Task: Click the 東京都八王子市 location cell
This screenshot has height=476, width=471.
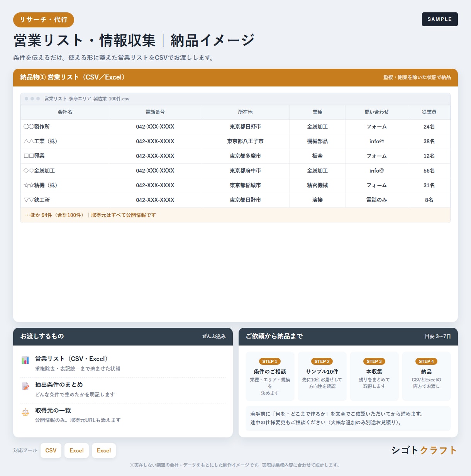Action: click(245, 141)
